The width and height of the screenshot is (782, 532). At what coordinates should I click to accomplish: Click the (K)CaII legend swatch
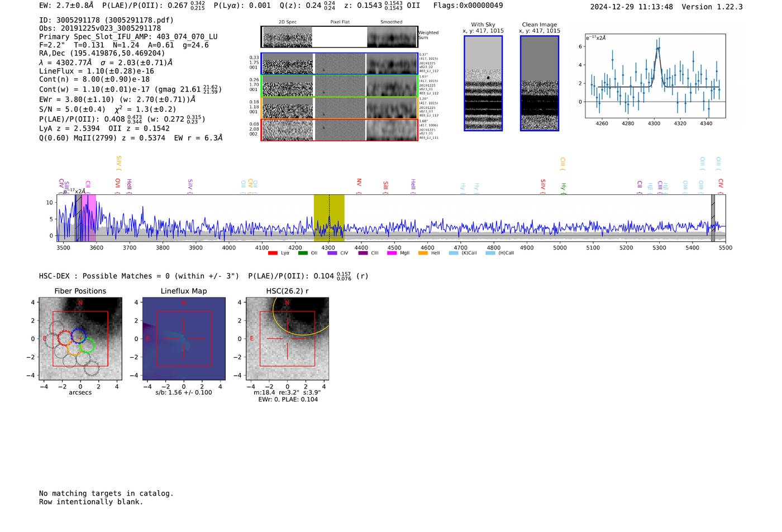point(454,253)
